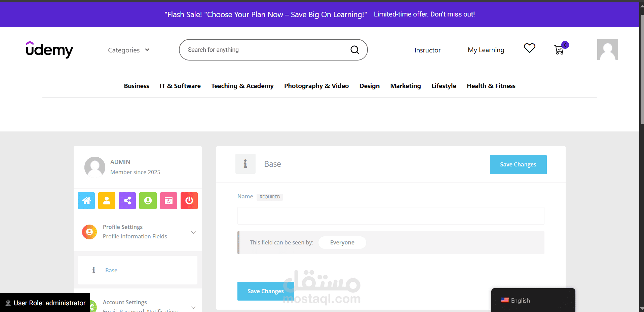This screenshot has height=312, width=644.
Task: Open the shopping cart icon
Action: [560, 50]
